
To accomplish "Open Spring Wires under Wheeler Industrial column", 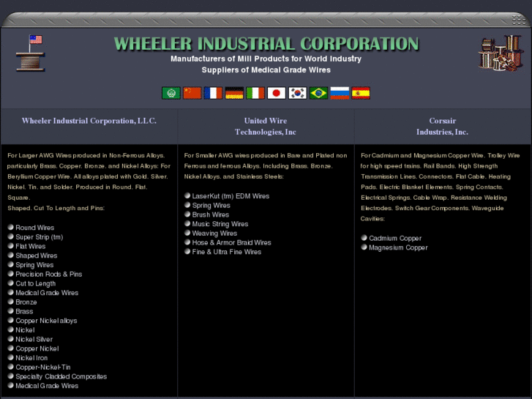I will [34, 265].
